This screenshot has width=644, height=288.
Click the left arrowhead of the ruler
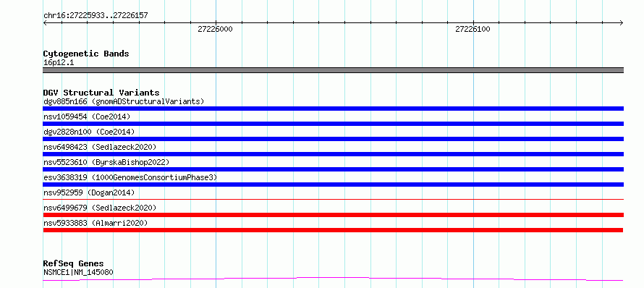pyautogui.click(x=45, y=23)
